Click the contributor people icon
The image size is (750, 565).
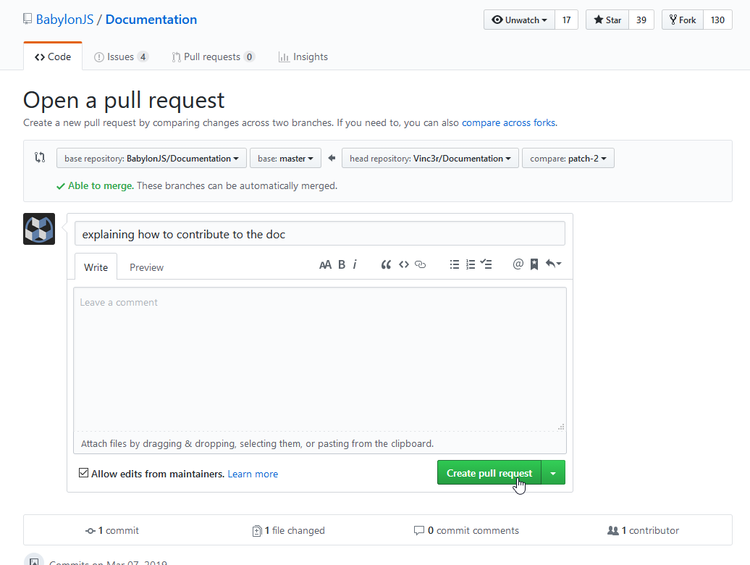tap(613, 531)
